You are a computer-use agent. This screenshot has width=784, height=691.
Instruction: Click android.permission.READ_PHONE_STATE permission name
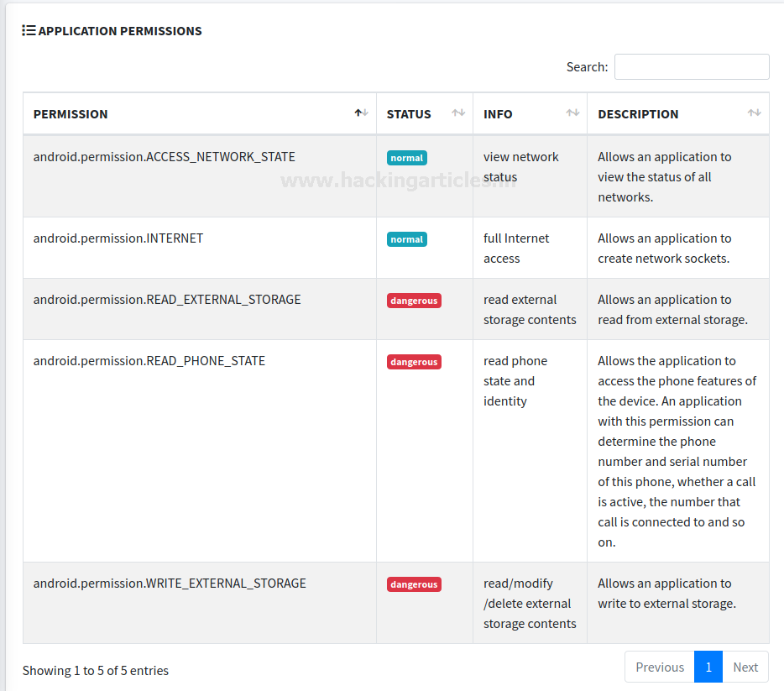[x=149, y=361]
